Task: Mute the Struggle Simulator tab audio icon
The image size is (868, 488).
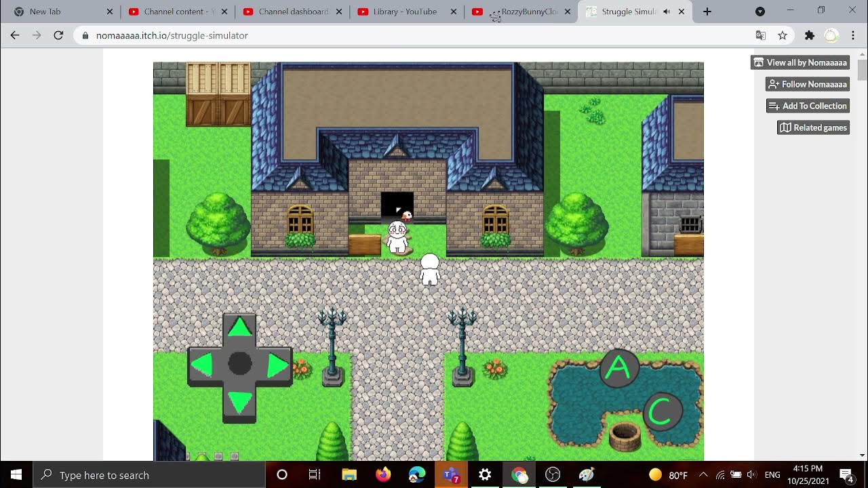Action: coord(667,12)
